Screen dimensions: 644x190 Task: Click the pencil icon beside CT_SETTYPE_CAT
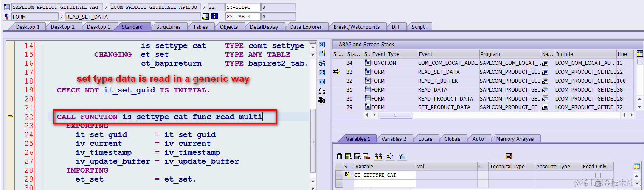point(348,175)
